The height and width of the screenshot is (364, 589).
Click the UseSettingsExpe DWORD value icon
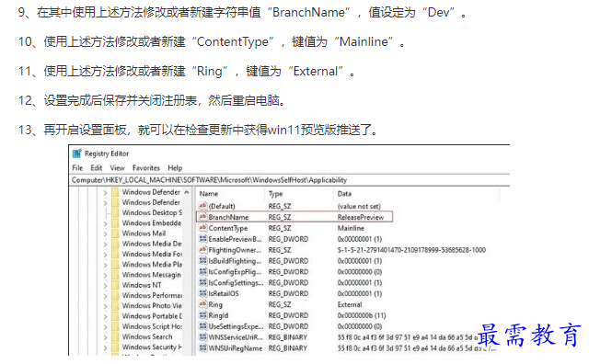(x=202, y=326)
